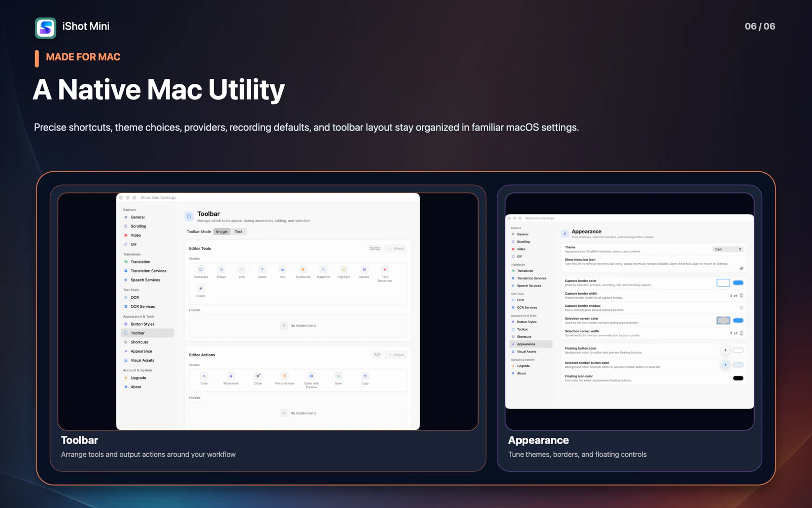The image size is (812, 508).
Task: Open Scrolling in Toolbar window sidebar
Action: coord(147,226)
